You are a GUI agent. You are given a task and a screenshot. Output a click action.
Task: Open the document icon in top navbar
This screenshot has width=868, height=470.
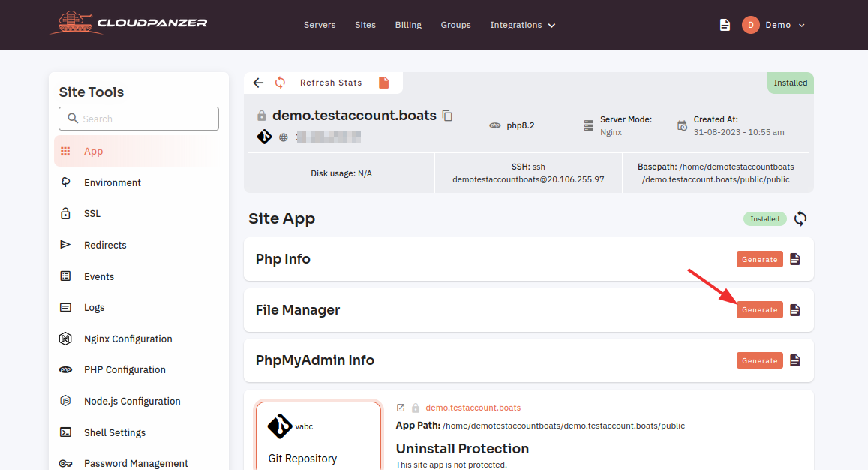(725, 25)
